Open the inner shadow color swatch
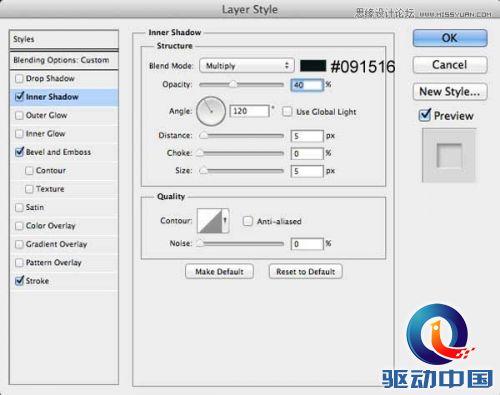The width and height of the screenshot is (500, 395). [313, 66]
